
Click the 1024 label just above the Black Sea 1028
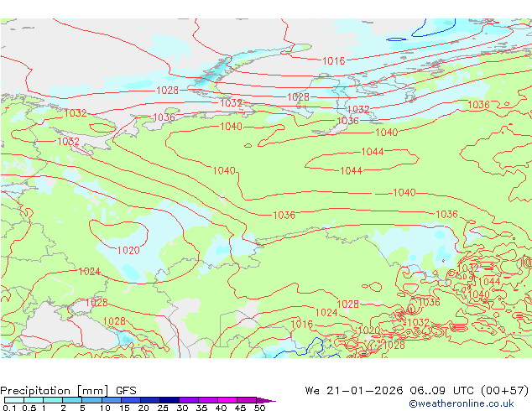tap(90, 271)
